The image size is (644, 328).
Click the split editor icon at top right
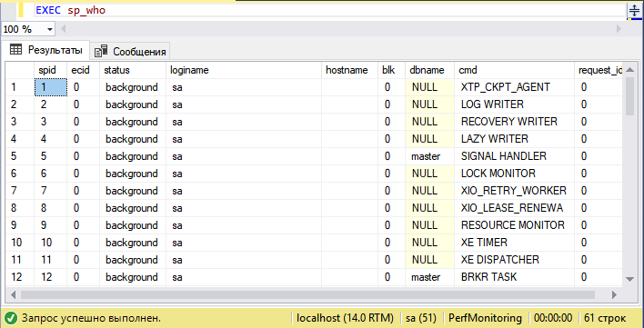tap(635, 11)
